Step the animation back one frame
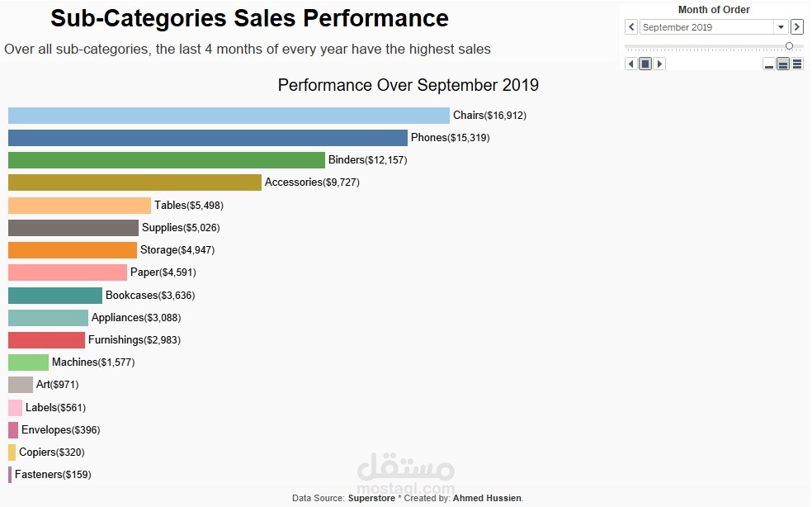Viewport: 812px width, 507px height. pos(631,64)
